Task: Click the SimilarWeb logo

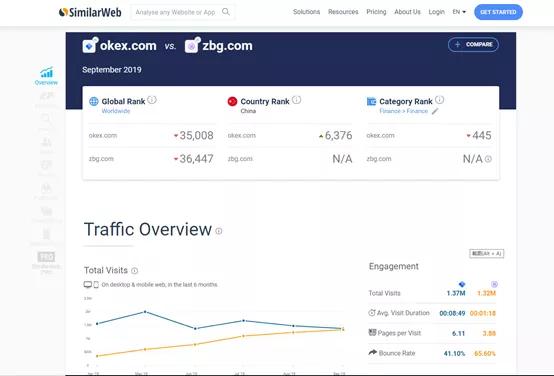Action: coord(90,12)
